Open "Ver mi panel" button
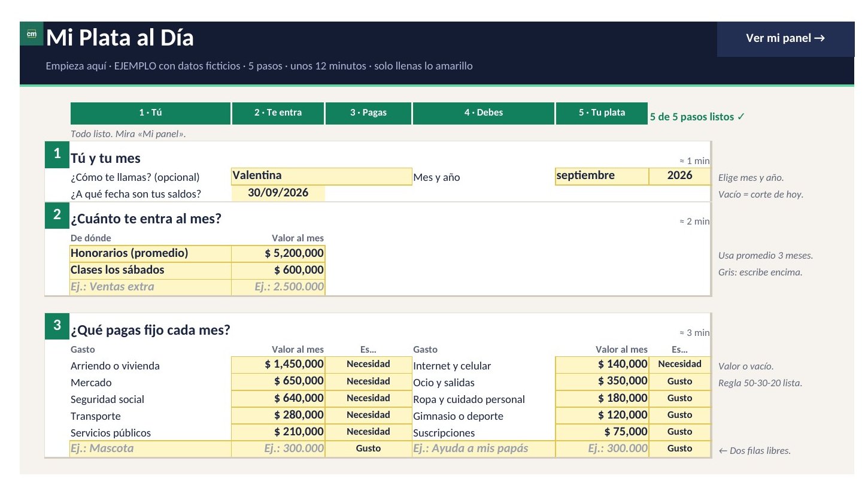 785,38
